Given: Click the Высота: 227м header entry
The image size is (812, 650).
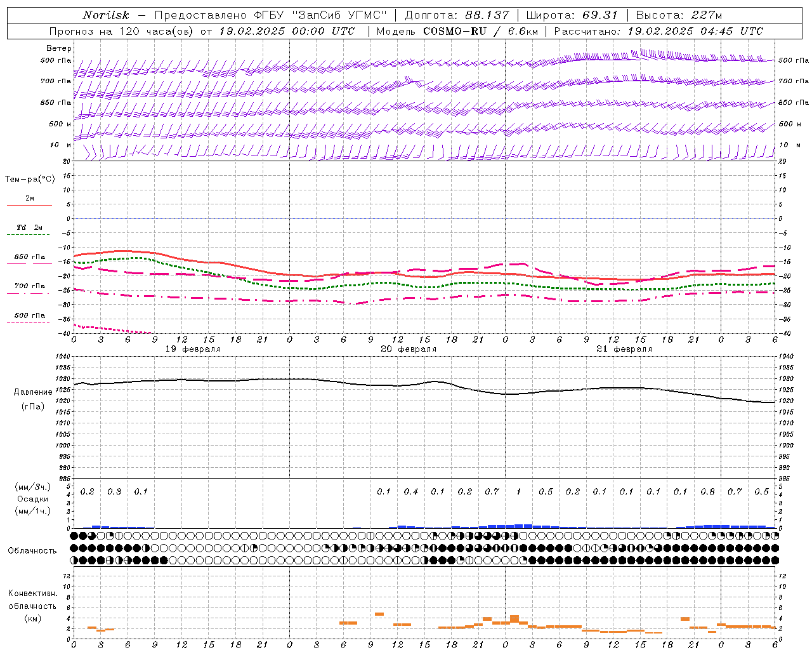Looking at the screenshot, I should [679, 15].
